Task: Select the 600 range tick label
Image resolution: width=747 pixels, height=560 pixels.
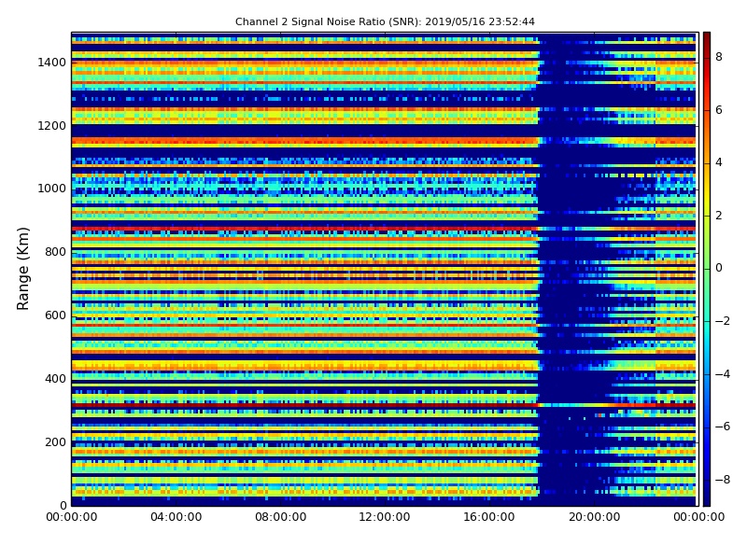Action: [x=55, y=315]
